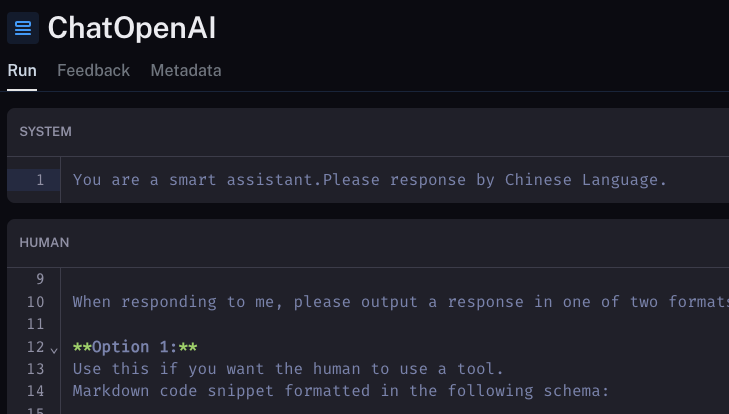Screen dimensions: 729x414
Task: Click line number 9 in HUMAN gutter
Action: point(40,279)
